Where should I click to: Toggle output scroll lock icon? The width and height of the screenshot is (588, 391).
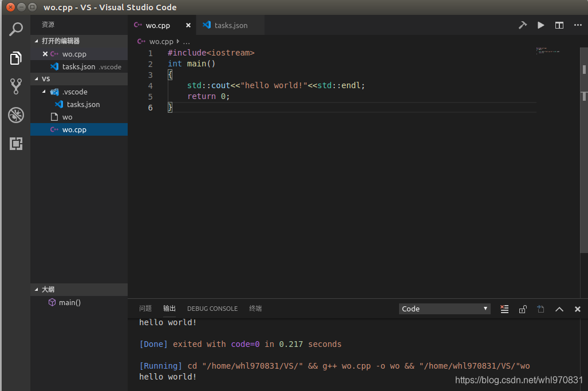pyautogui.click(x=523, y=309)
